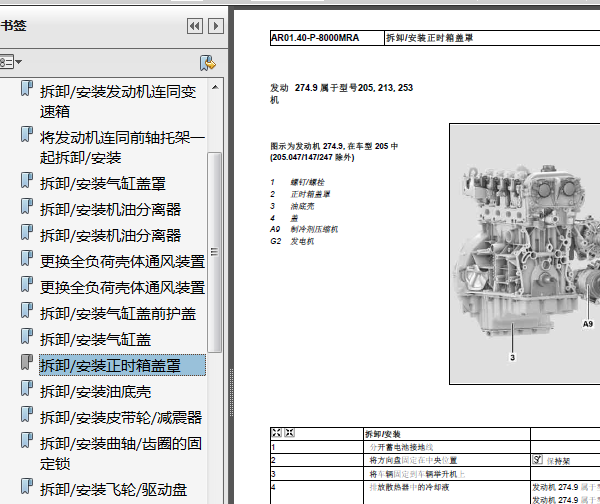This screenshot has height=504, width=600.
Task: Click document title 拆卸/安装正时箱盖罩
Action: point(430,38)
